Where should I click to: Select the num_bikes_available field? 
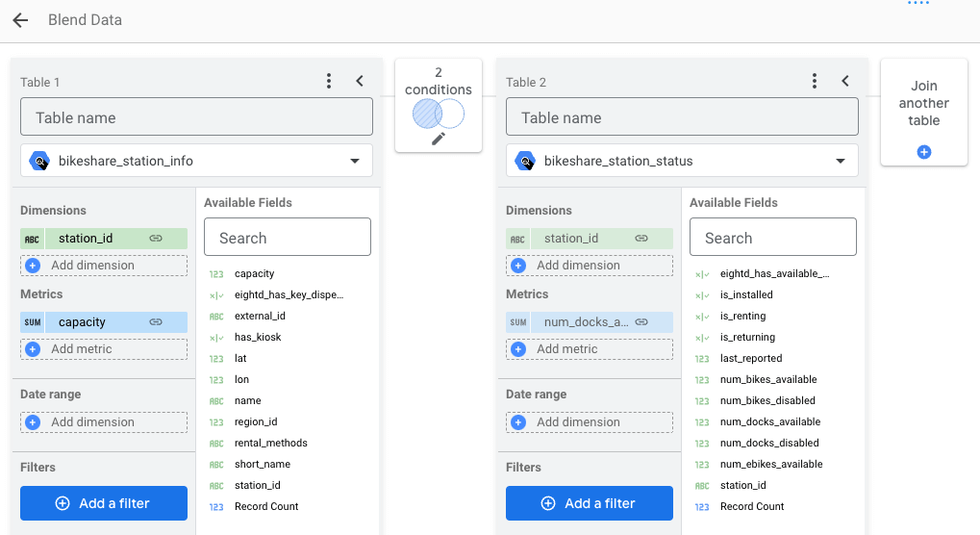tap(768, 380)
